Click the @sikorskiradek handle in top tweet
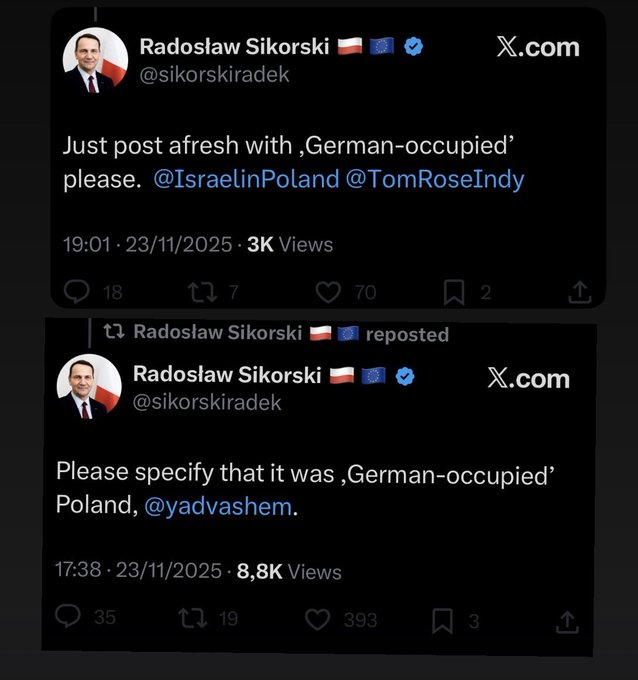Screen dimensions: 638x680 (214, 76)
